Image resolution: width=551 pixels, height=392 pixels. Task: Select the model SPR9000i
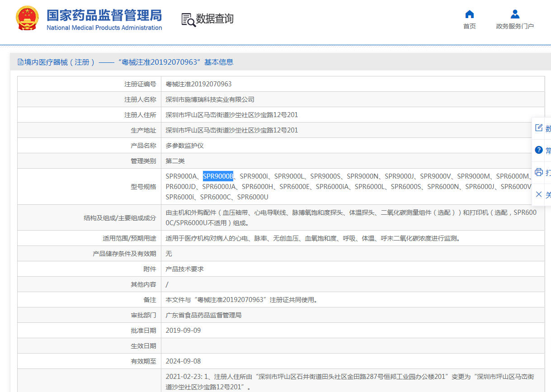coord(254,176)
